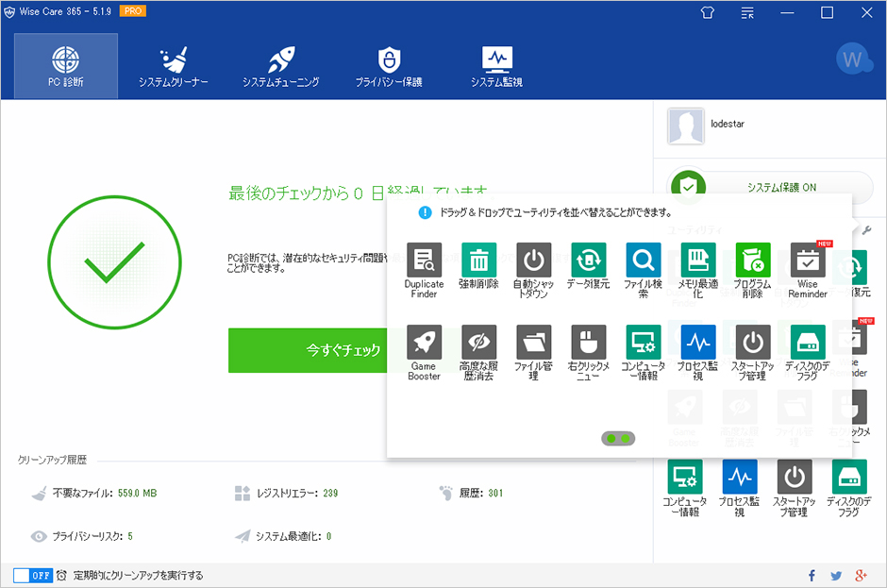Open the skin (shirt) icon in title bar
This screenshot has height=588, width=887.
pos(707,12)
